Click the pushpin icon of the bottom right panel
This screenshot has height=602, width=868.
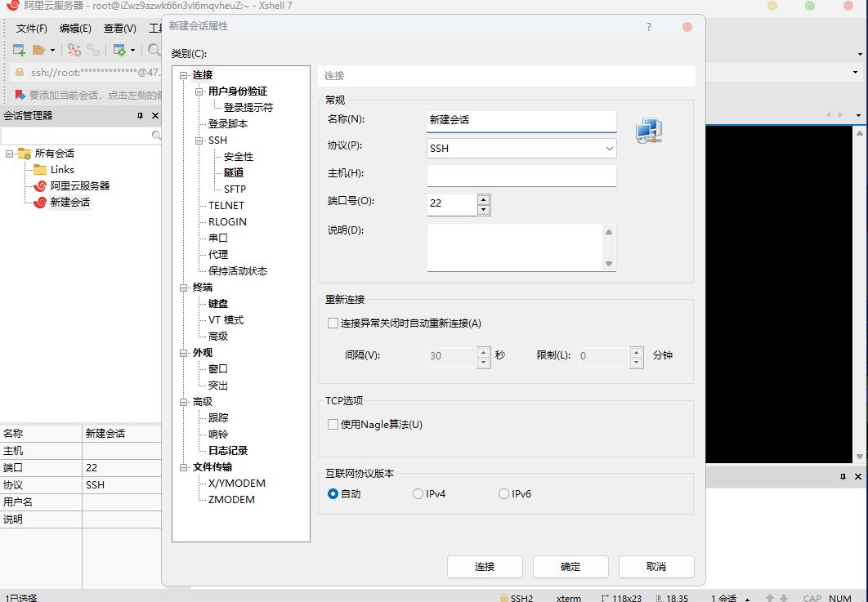(843, 476)
